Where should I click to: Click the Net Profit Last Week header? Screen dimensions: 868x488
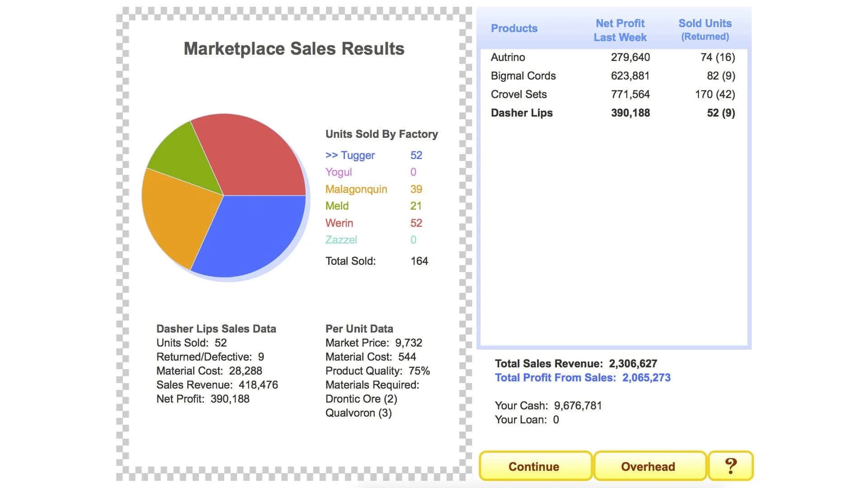620,30
